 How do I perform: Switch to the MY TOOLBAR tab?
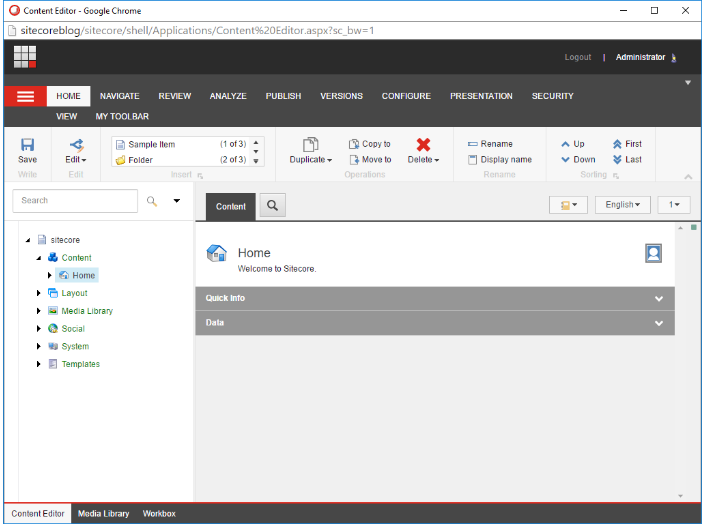coord(122,116)
